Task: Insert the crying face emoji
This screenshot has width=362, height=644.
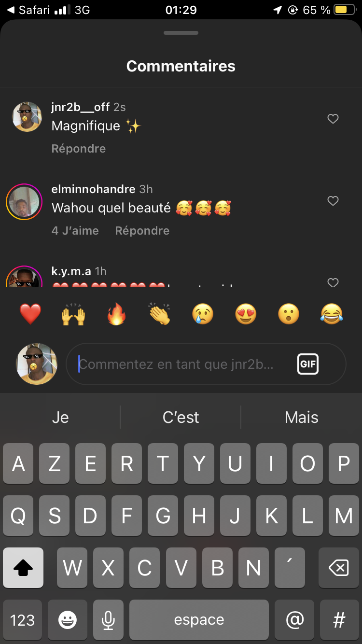Action: click(203, 315)
